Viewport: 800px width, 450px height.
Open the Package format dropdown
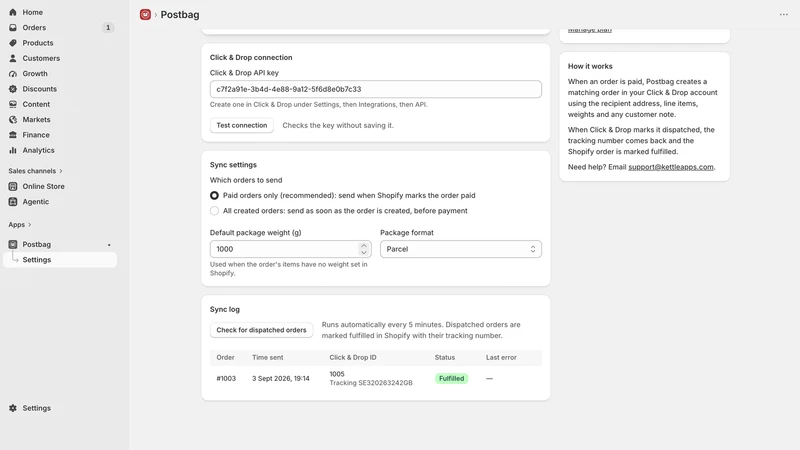coord(461,249)
